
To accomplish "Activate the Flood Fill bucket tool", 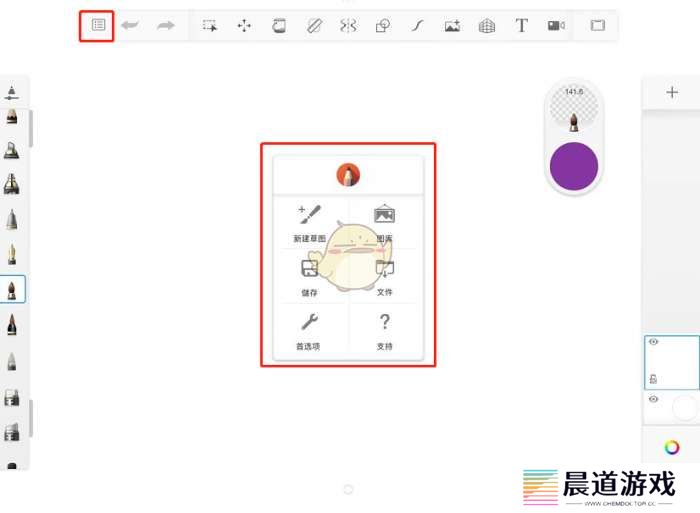I will tap(279, 26).
